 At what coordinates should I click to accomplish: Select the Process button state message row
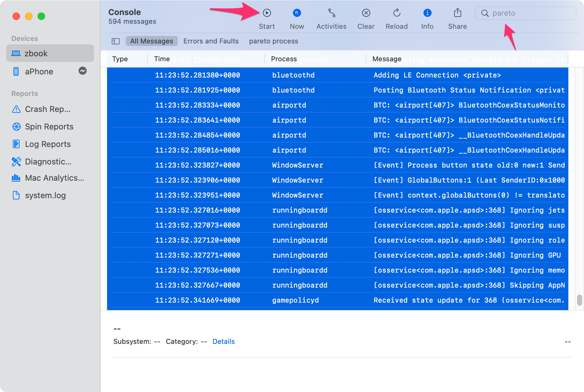point(338,165)
